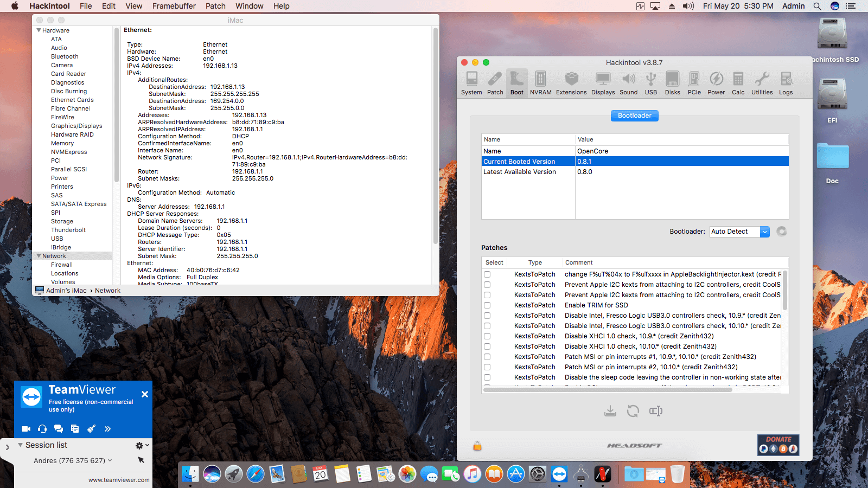Viewport: 868px width, 488px height.
Task: Switch to the Extensions panel
Action: 571,82
